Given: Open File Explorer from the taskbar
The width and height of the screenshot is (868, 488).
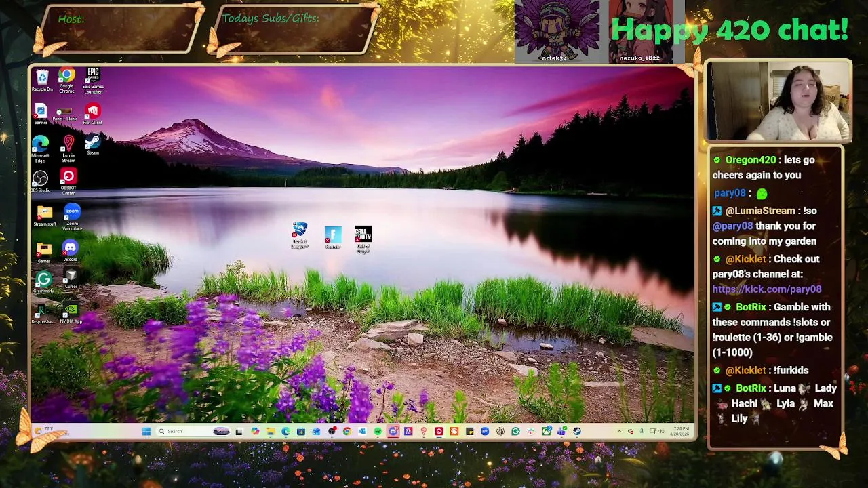Looking at the screenshot, I should point(271,431).
